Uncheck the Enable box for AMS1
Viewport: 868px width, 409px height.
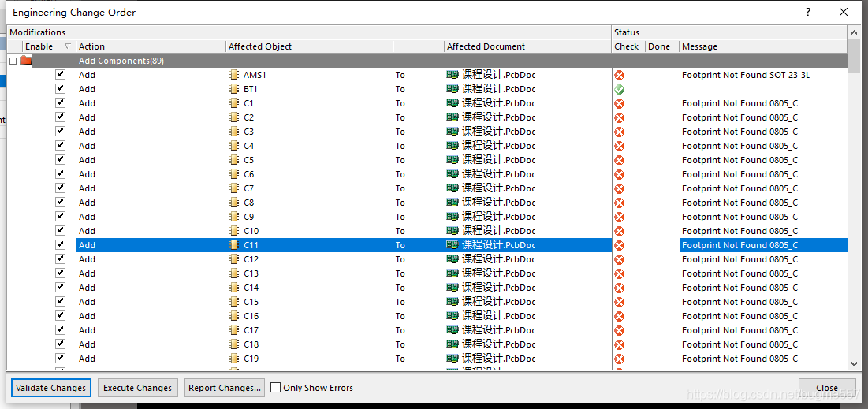tap(61, 74)
